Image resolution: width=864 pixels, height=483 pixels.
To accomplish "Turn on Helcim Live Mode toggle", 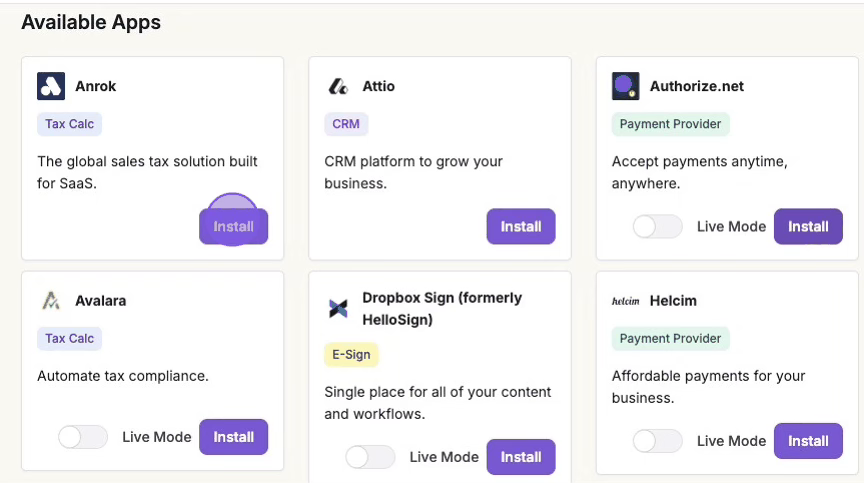I will pyautogui.click(x=657, y=441).
